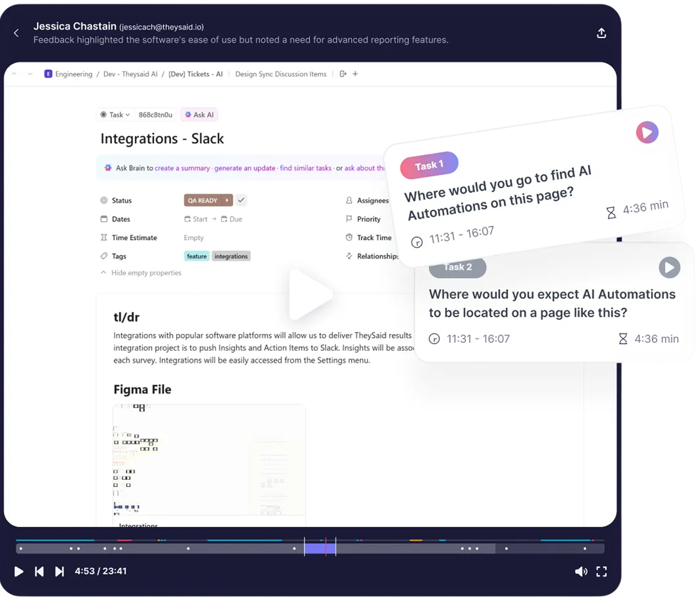Click the highlighted blue timeline segment
Viewport: 700px width, 603px height.
[320, 548]
